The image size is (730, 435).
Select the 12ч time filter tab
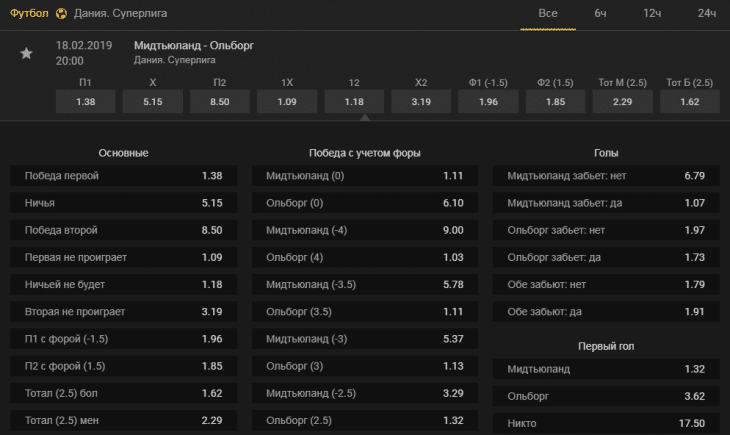[x=652, y=14]
